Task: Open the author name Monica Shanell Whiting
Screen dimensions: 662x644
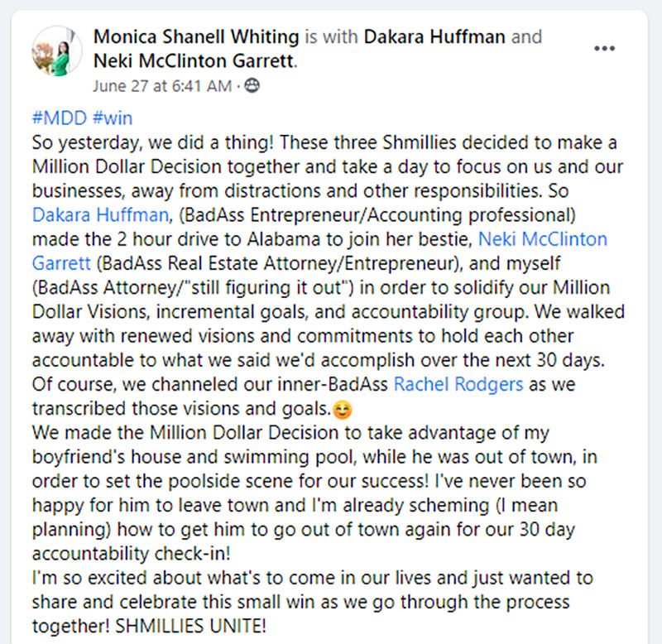Action: 197,37
